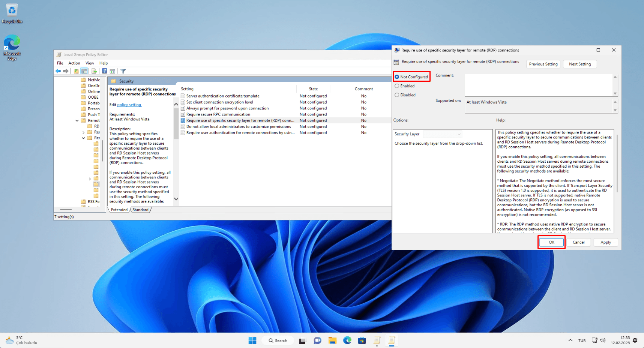644x348 pixels.
Task: Open File Explorer from the taskbar
Action: [332, 340]
